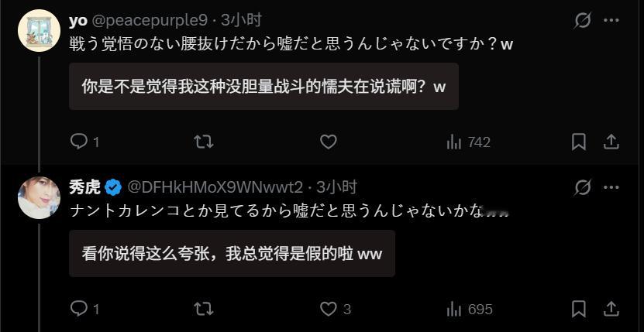Image resolution: width=644 pixels, height=332 pixels.
Task: Click 秀虎's profile avatar photo
Action: coord(39,197)
